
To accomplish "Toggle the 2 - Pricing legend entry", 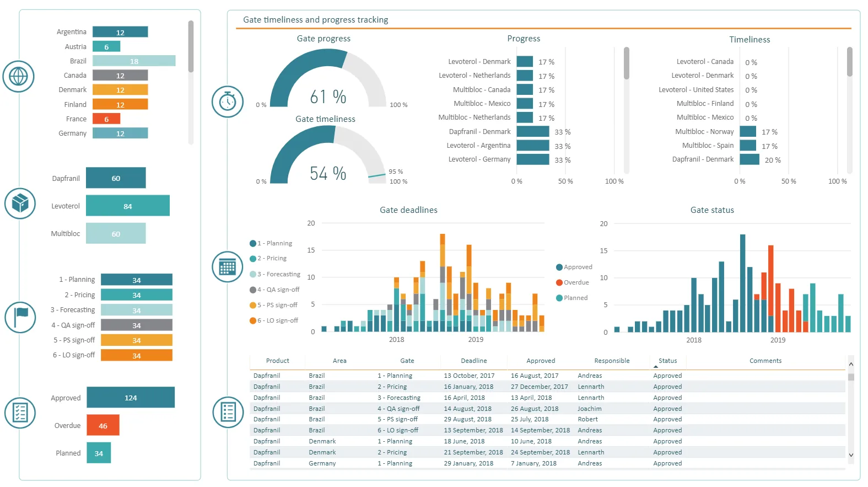I will coord(268,258).
